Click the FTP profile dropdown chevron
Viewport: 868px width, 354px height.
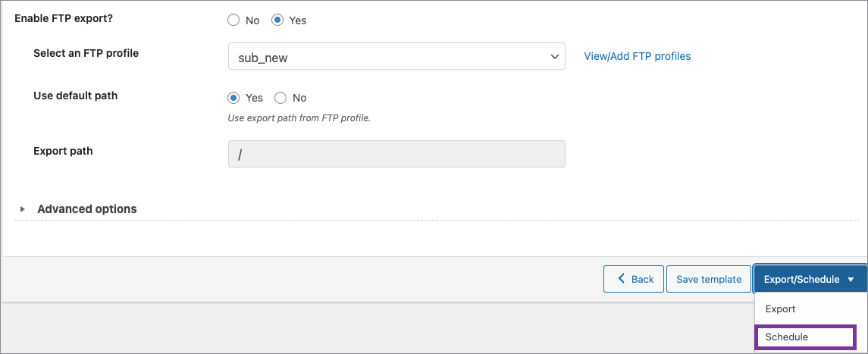(x=553, y=57)
